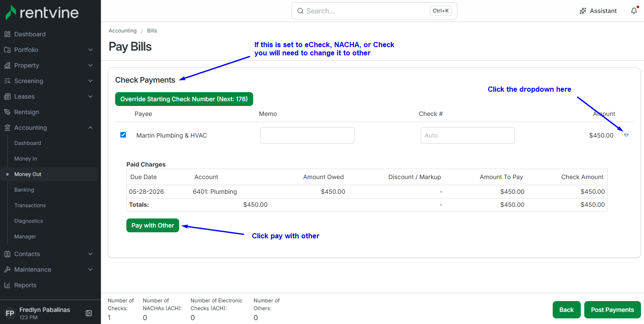Click the Paid Charges heading
Viewport: 644px width, 324px height.
[146, 164]
